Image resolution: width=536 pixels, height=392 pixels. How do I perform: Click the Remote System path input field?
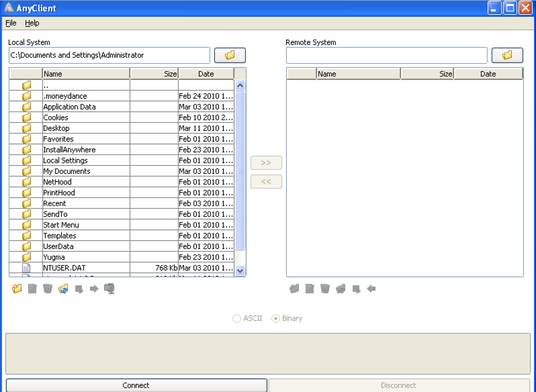coord(387,55)
